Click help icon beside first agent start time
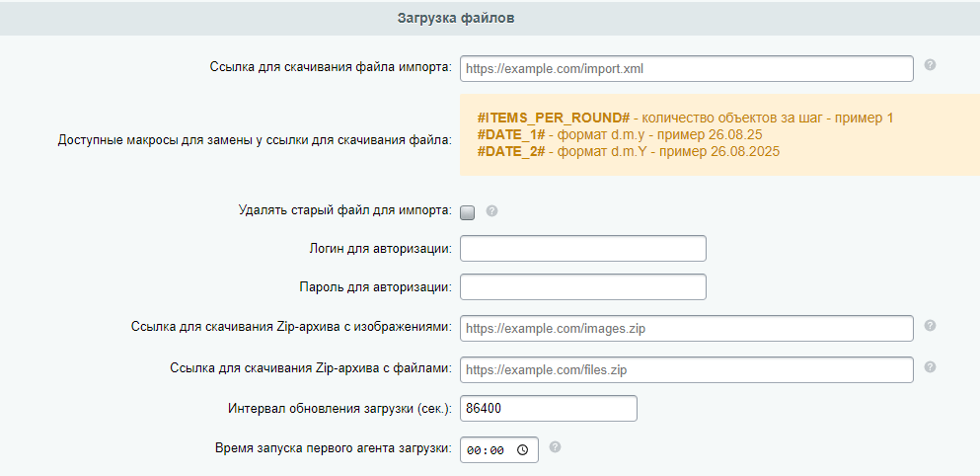Image resolution: width=980 pixels, height=476 pixels. tap(555, 447)
